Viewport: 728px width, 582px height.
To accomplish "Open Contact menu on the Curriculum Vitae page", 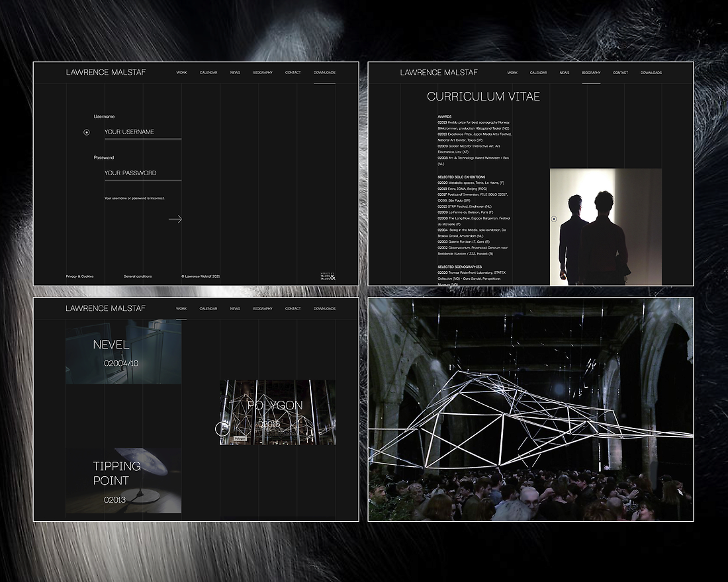I will [x=620, y=73].
